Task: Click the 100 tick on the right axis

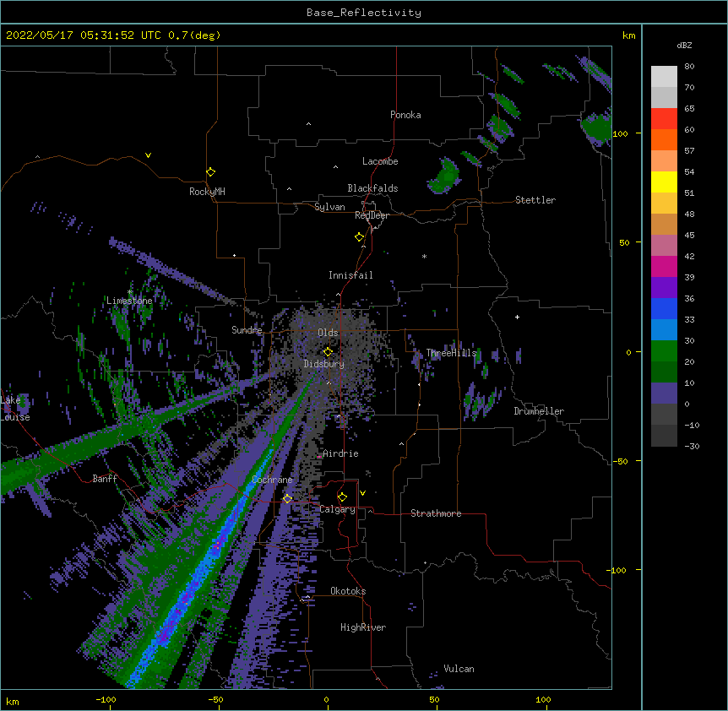Action: (x=620, y=133)
